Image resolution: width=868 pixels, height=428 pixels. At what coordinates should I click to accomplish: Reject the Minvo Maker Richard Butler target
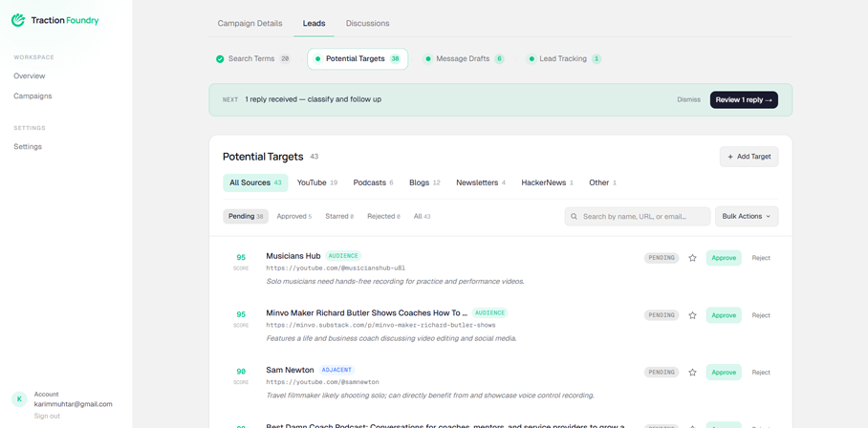tap(761, 315)
